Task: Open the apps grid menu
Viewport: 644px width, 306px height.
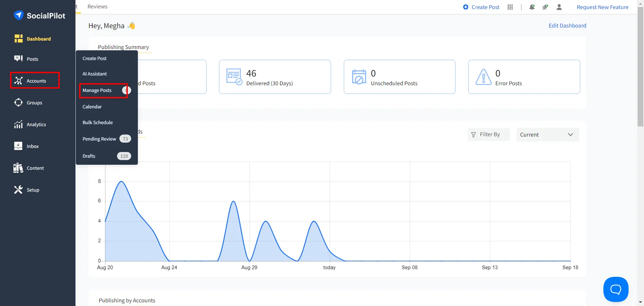Action: pos(510,7)
